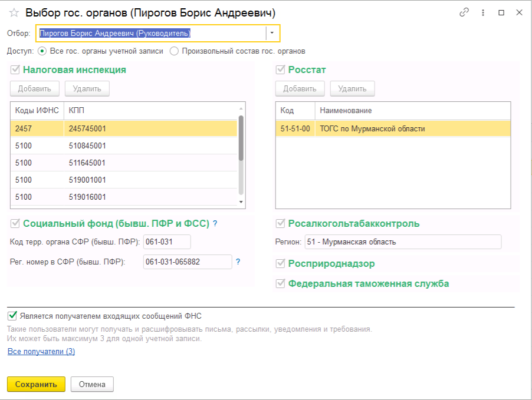
Task: Select Все гос. органы учетной записи option
Action: pos(43,51)
